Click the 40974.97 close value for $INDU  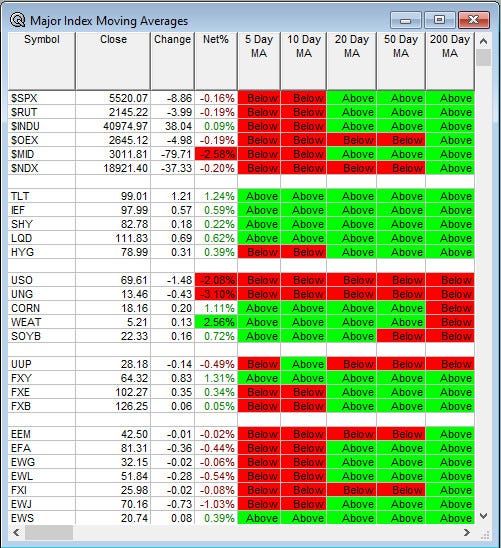113,126
